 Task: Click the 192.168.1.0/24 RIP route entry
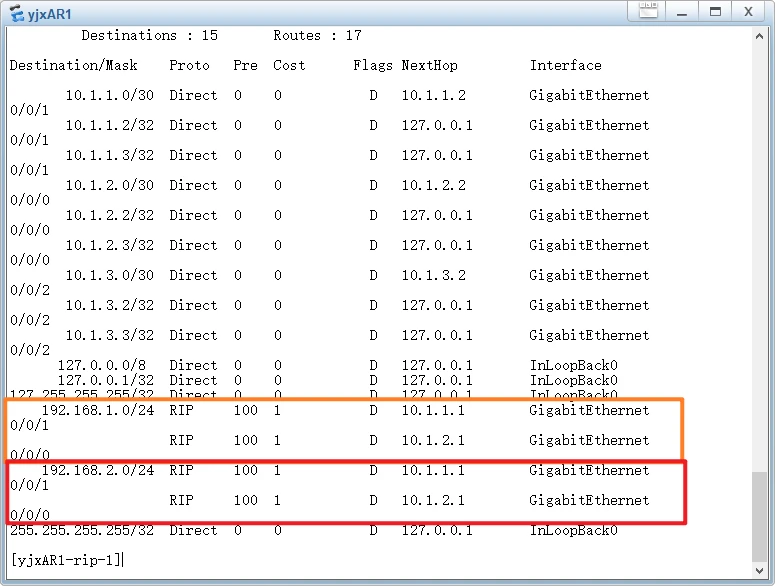point(97,410)
